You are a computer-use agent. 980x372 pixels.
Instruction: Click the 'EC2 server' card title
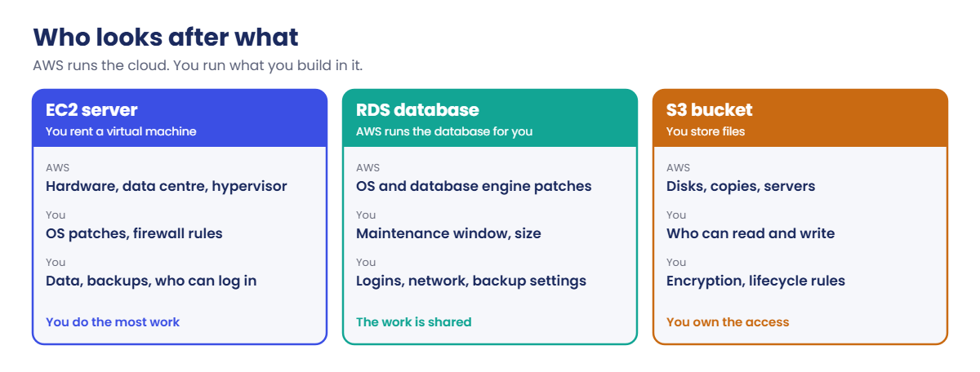click(x=91, y=110)
